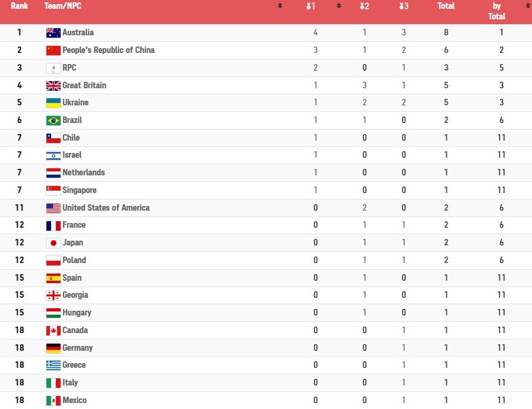The width and height of the screenshot is (532, 409).
Task: Open United States of America team link
Action: coord(106,208)
